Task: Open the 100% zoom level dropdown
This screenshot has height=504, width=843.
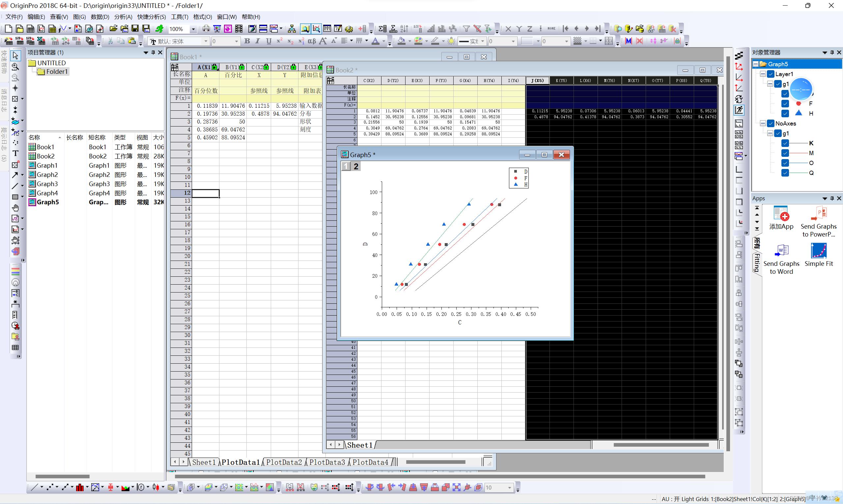Action: [193, 29]
